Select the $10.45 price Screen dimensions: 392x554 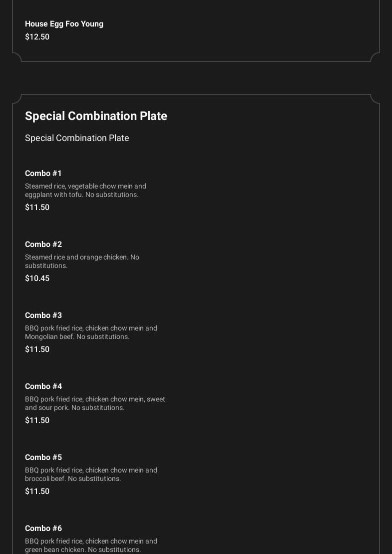click(37, 278)
